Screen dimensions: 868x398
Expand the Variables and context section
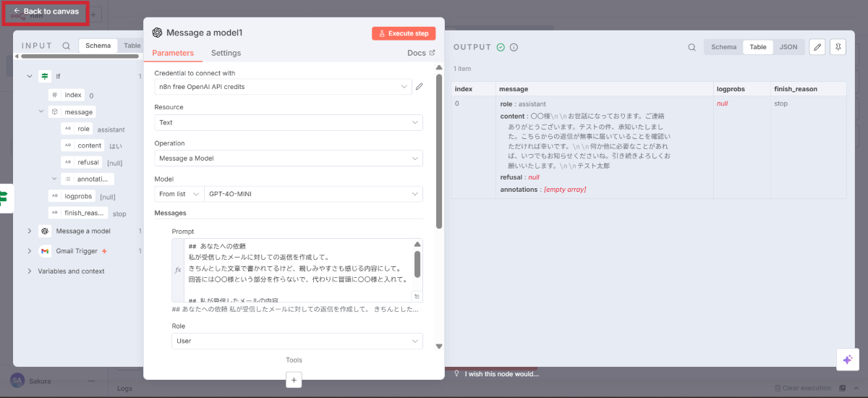pyautogui.click(x=30, y=271)
